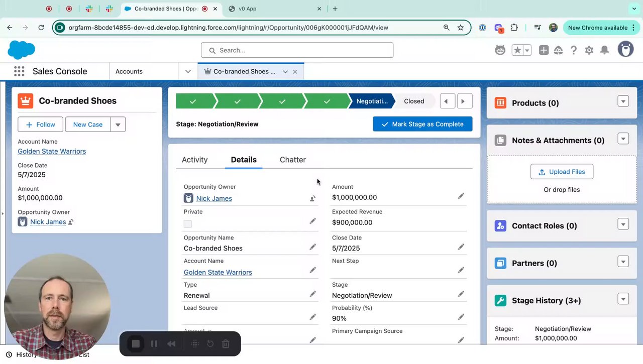The image size is (643, 364).
Task: Delete the recording with the trash icon
Action: click(x=226, y=344)
